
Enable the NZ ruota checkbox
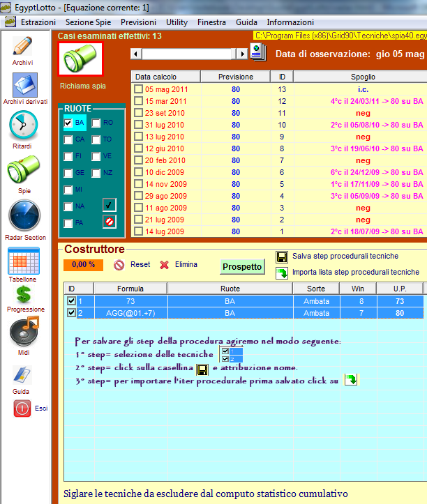96,173
